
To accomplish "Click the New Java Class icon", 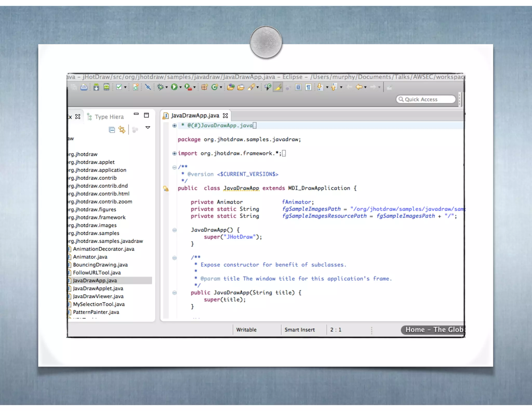I will click(215, 87).
